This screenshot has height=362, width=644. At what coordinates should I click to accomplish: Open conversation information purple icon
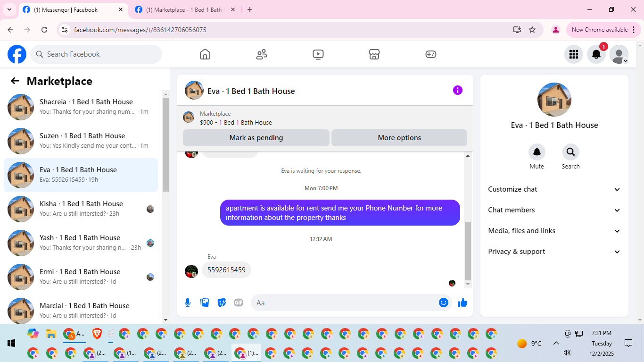[x=458, y=90]
